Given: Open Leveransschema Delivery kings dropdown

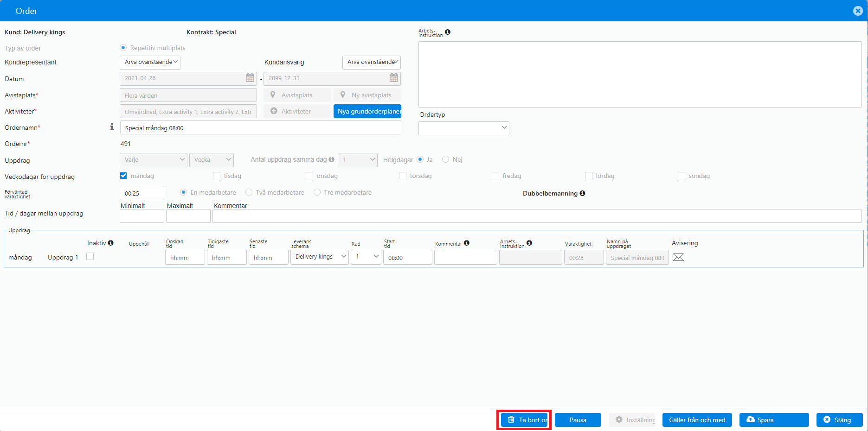Looking at the screenshot, I should (320, 257).
